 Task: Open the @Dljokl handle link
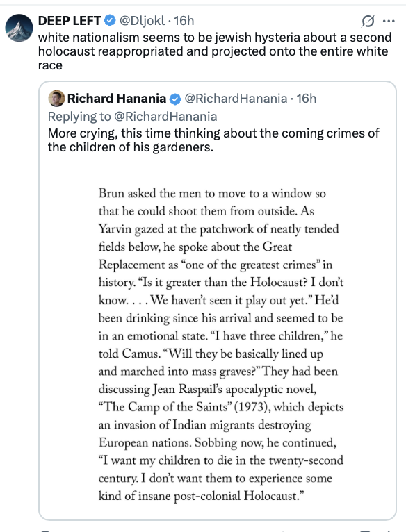click(142, 21)
